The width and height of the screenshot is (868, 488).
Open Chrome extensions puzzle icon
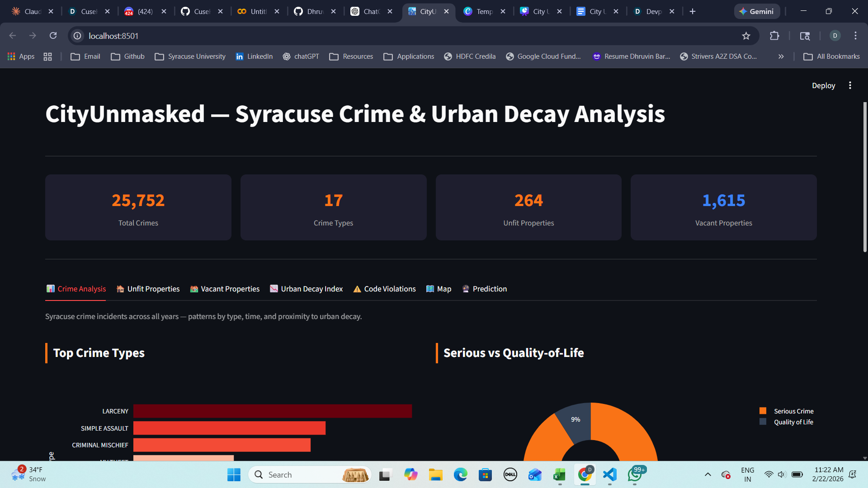click(774, 36)
